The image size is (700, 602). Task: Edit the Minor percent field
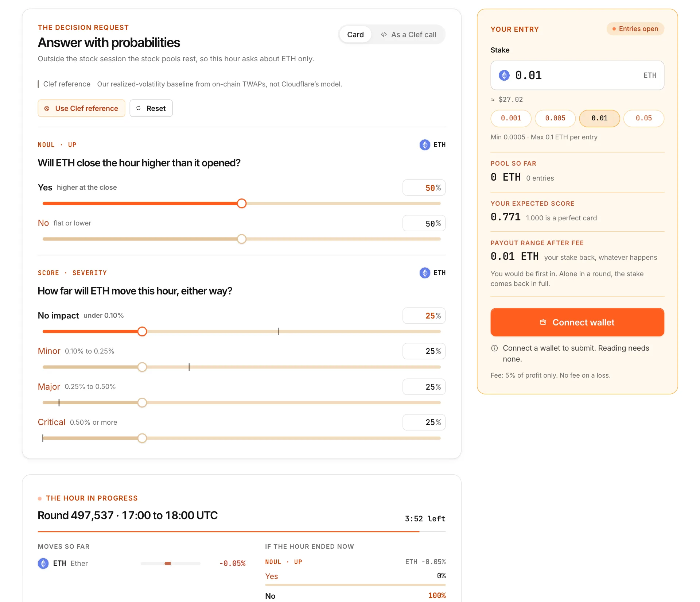[x=424, y=351]
